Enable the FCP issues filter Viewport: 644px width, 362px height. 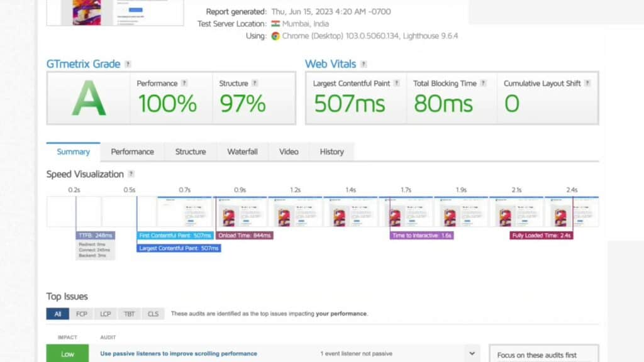(82, 314)
